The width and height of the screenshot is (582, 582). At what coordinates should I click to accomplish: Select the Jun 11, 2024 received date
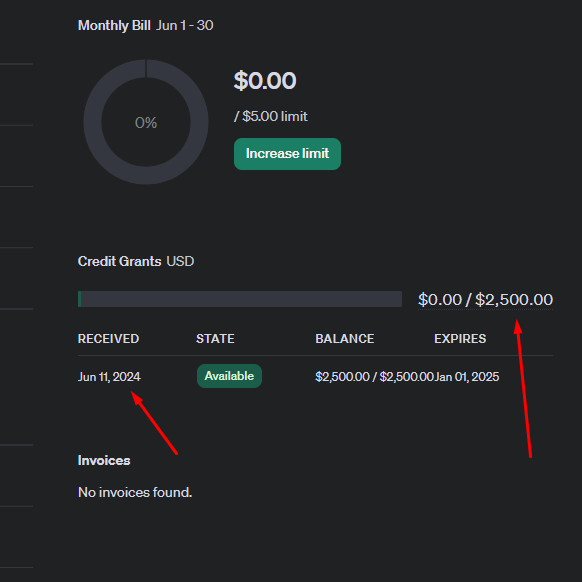pyautogui.click(x=109, y=377)
